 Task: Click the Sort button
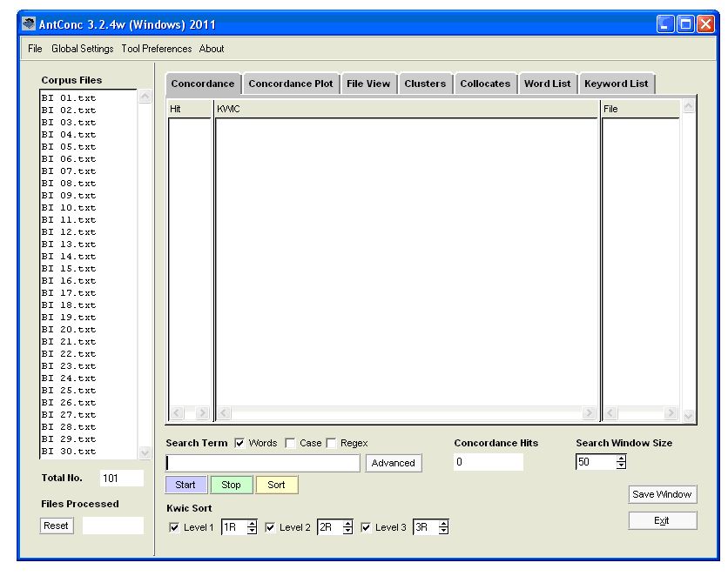276,486
